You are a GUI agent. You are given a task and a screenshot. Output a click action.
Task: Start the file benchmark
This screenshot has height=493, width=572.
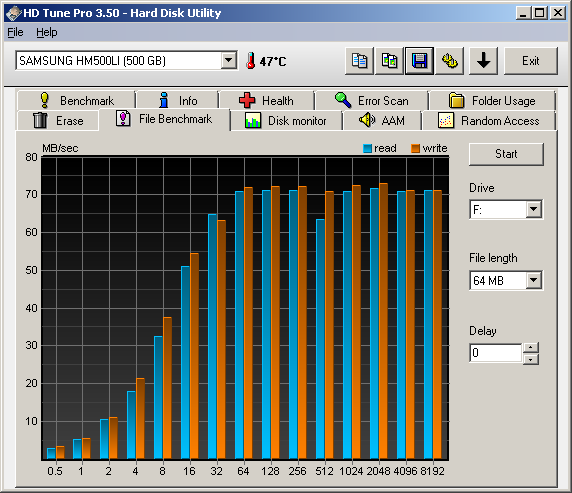tap(506, 154)
